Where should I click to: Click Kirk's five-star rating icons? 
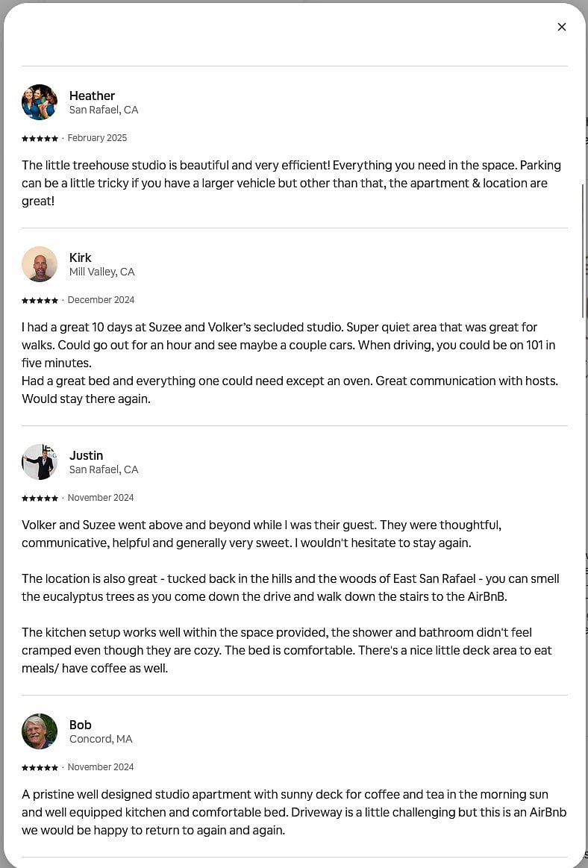(40, 300)
